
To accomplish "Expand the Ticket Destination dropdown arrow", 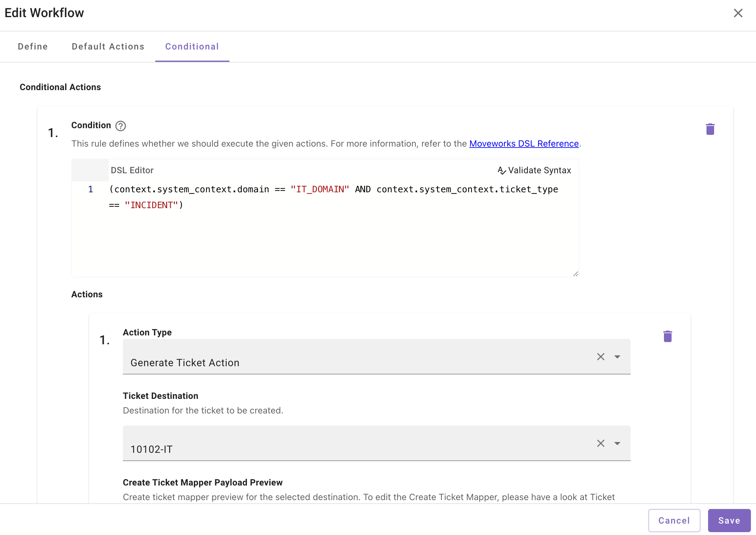I will pyautogui.click(x=617, y=443).
